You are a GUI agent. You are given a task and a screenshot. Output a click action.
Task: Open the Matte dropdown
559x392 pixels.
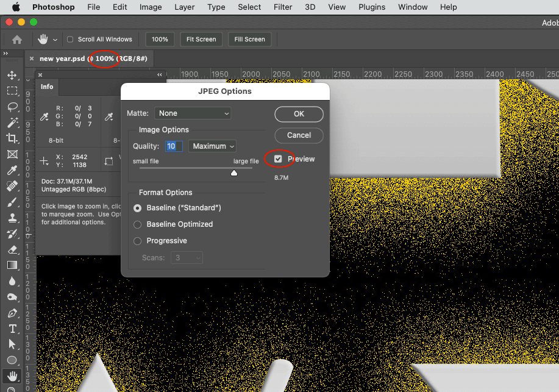193,113
